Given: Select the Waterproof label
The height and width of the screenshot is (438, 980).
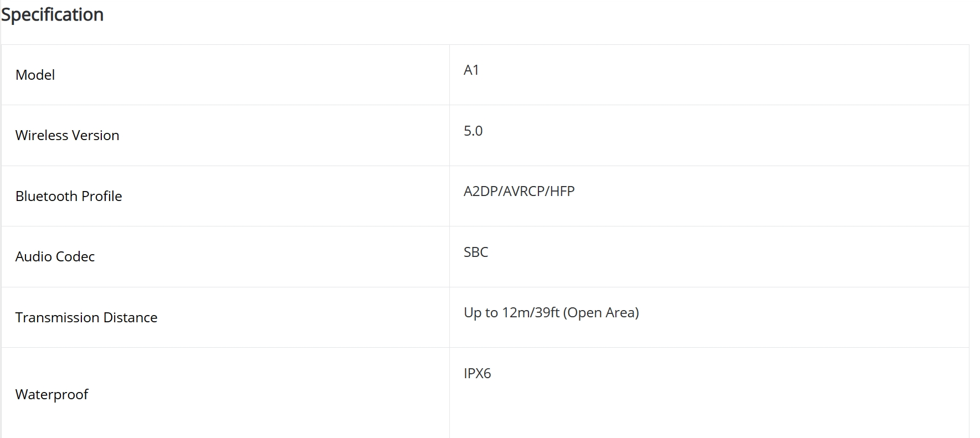Looking at the screenshot, I should click(52, 394).
